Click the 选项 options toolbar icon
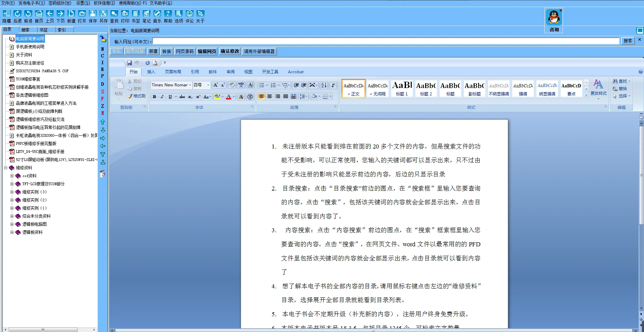 [179, 13]
